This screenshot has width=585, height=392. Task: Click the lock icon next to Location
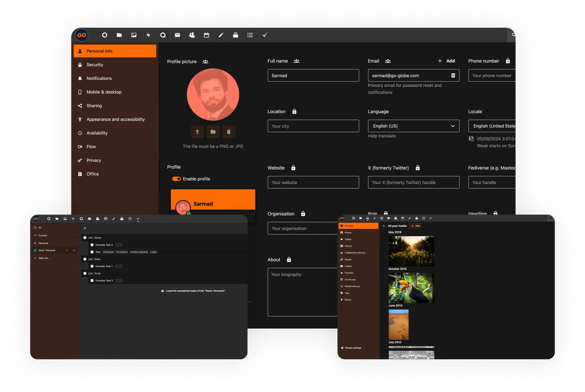[x=294, y=111]
